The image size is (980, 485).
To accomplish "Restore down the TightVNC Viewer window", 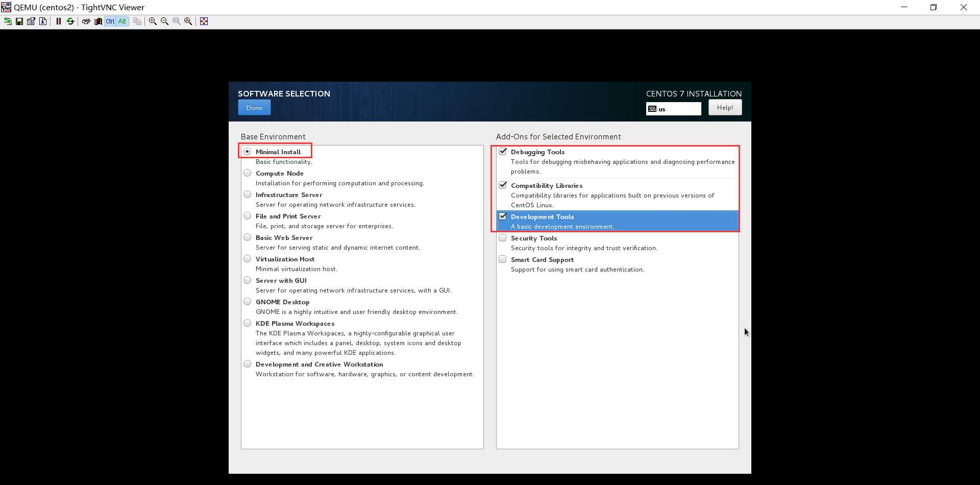I will (934, 7).
